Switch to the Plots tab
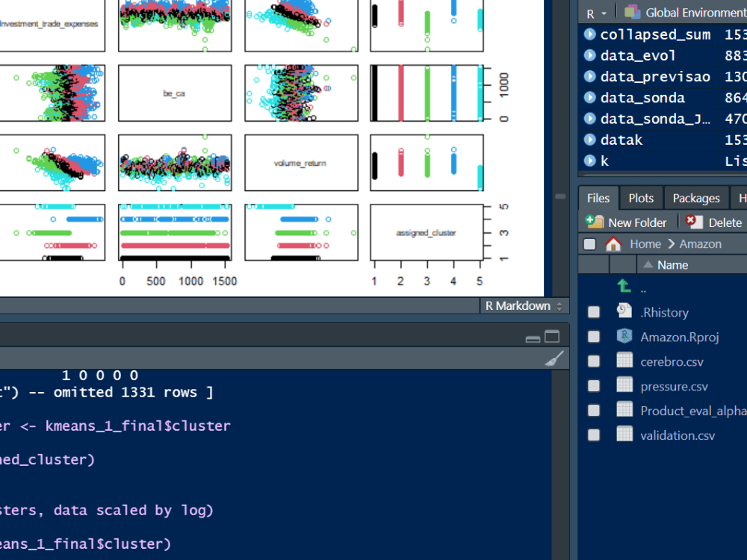 click(x=640, y=197)
